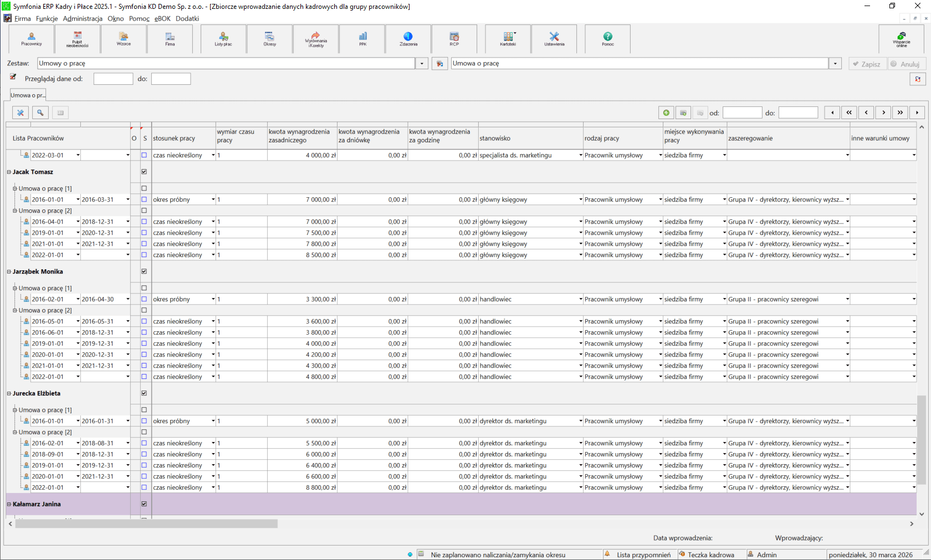Expand the Zestaw dropdown list
Screen dimensions: 931x560
[422, 64]
